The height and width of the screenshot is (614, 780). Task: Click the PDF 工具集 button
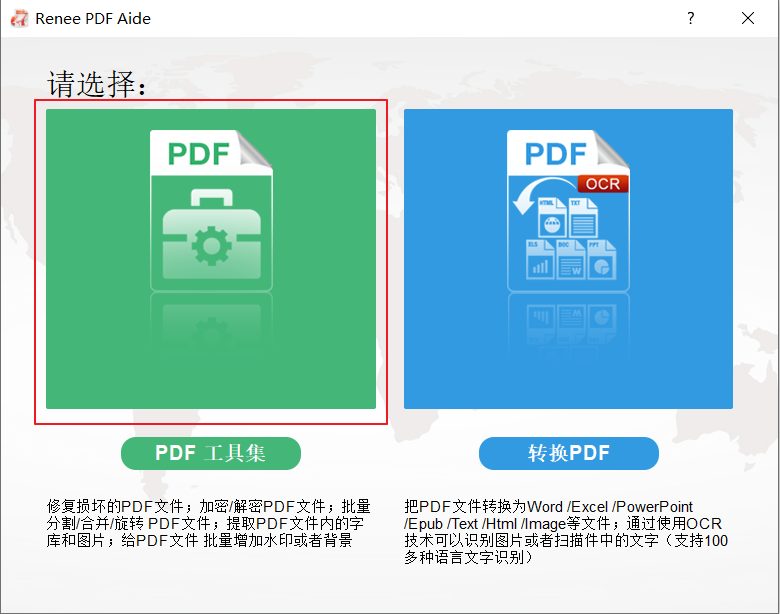click(211, 453)
